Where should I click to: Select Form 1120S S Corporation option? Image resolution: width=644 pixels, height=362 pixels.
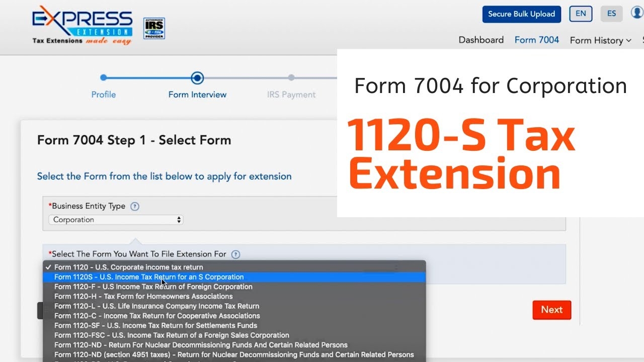(x=234, y=277)
